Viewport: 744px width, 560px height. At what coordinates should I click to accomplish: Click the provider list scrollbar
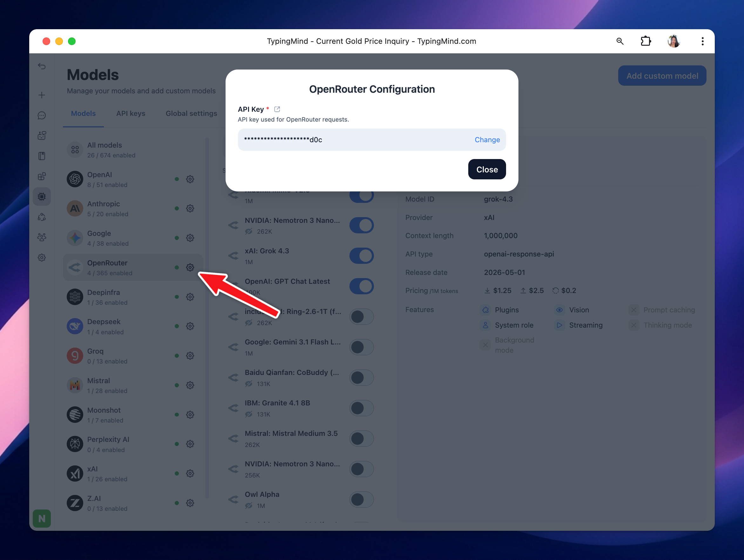tap(207, 318)
